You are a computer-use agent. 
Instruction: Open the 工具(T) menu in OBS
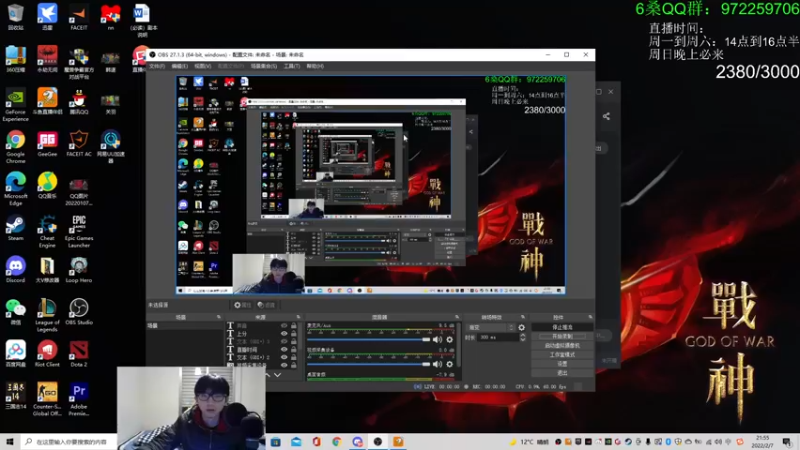292,66
